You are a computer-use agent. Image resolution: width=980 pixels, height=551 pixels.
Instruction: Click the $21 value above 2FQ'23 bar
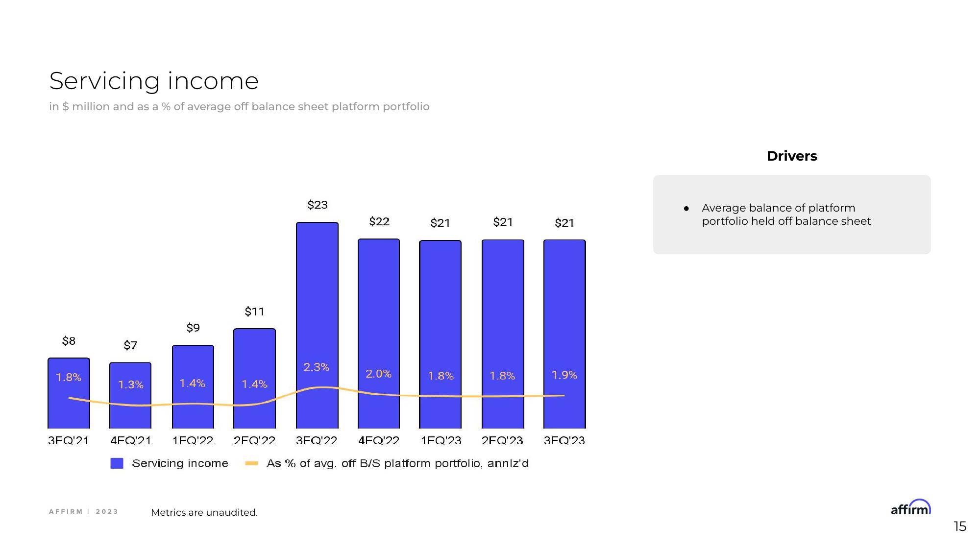503,222
